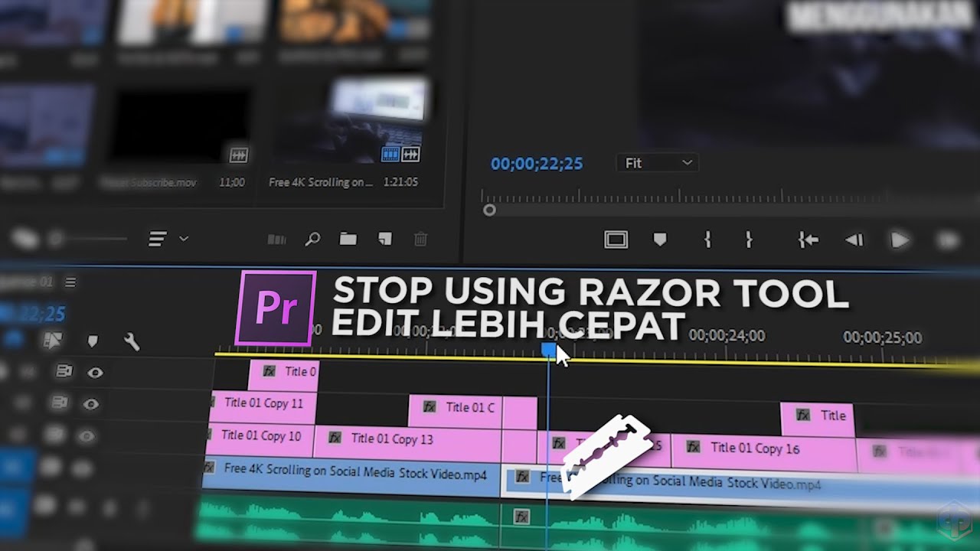The image size is (980, 551).
Task: Click Automate to Sequence icon
Action: 276,240
